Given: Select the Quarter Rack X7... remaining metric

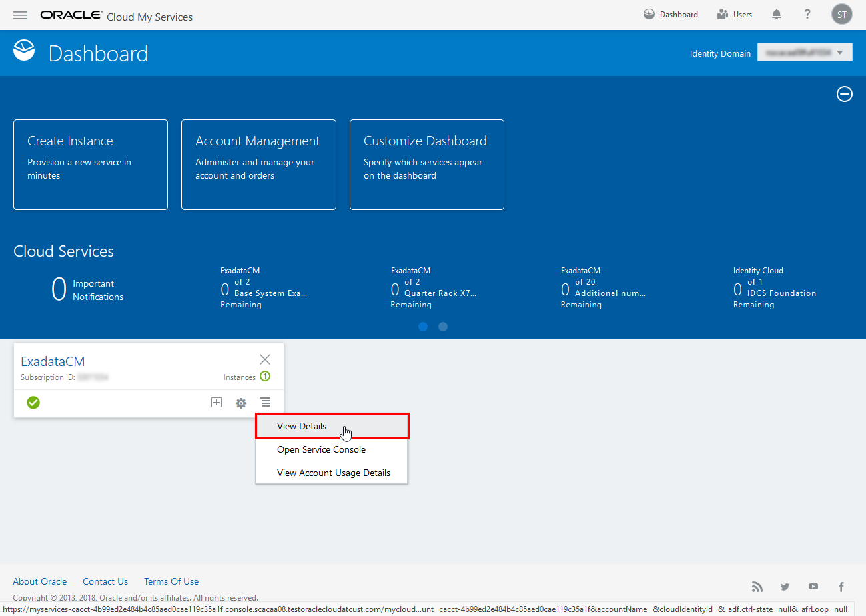Looking at the screenshot, I should [434, 288].
